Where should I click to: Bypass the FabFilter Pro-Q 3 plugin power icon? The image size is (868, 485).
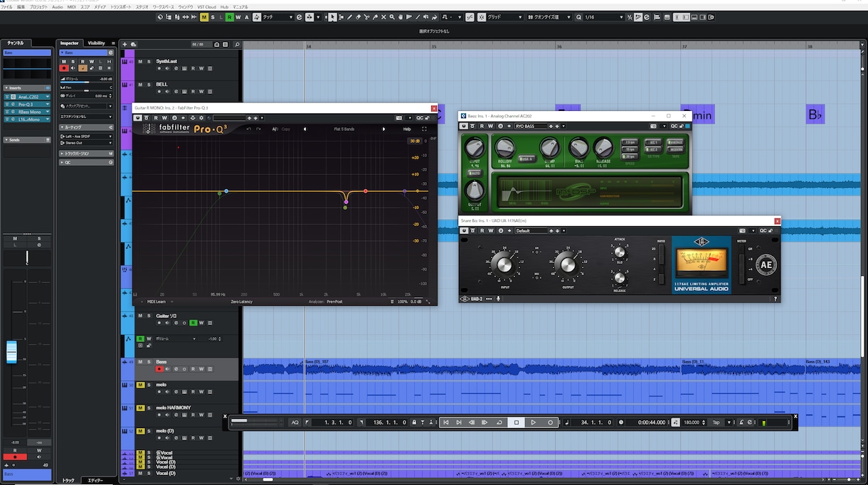[137, 118]
